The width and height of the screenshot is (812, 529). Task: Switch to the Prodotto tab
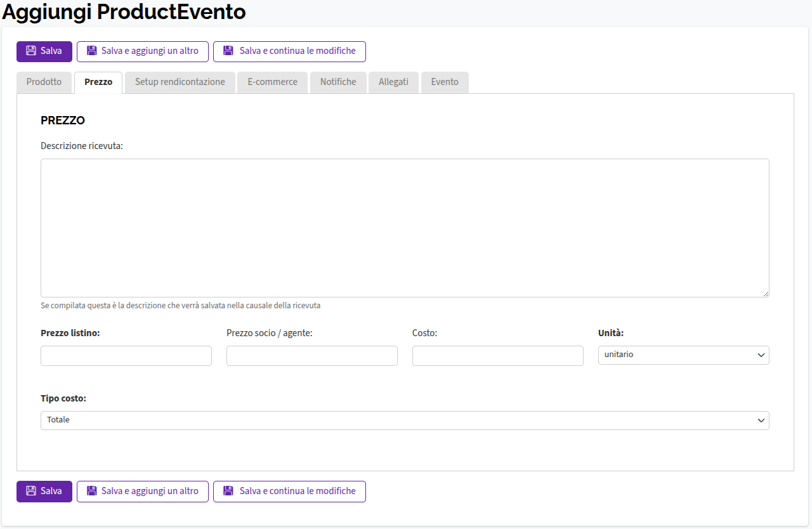pos(44,82)
